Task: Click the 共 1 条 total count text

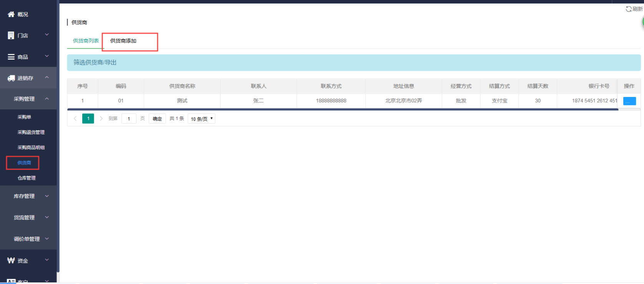Action: [x=177, y=119]
